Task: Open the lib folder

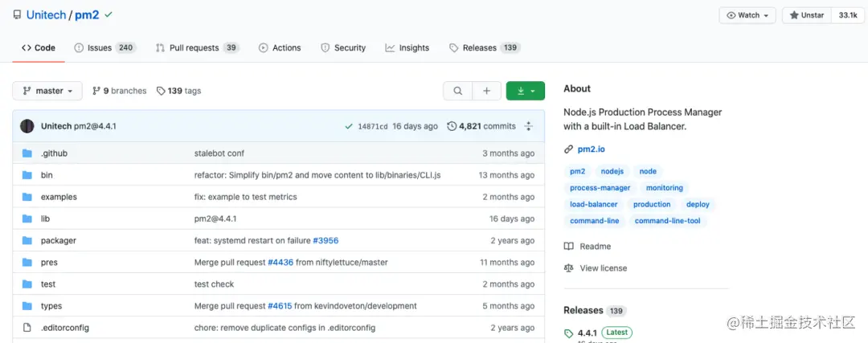Action: point(45,219)
